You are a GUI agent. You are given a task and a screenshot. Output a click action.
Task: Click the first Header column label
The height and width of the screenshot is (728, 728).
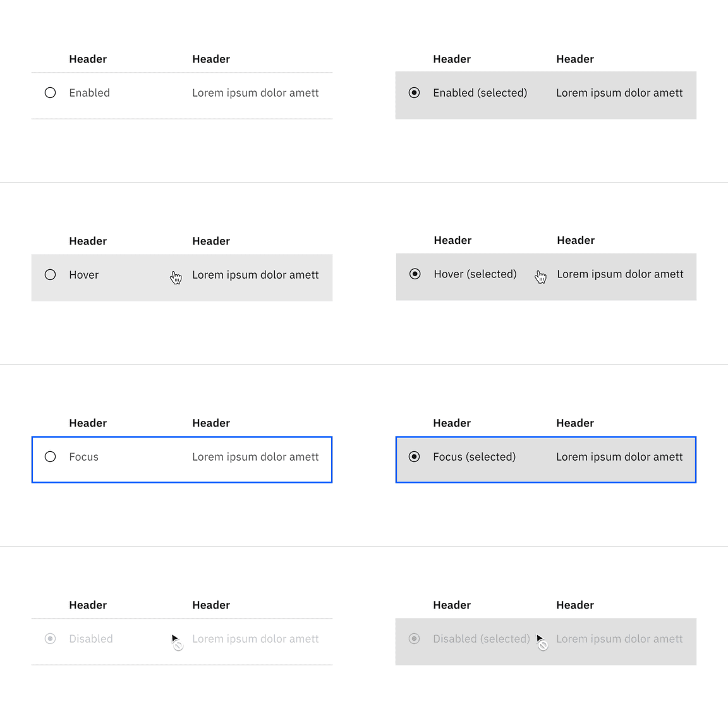(88, 59)
